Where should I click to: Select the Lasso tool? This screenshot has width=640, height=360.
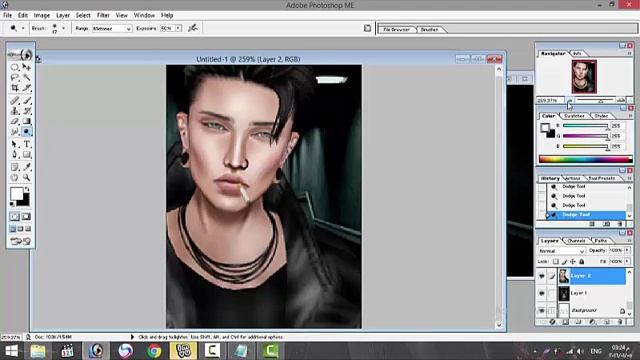tap(15, 77)
